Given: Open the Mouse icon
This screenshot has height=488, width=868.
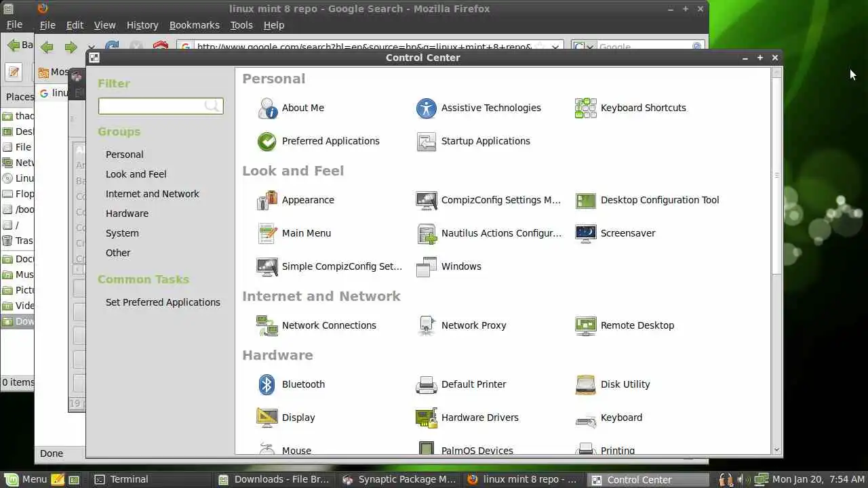Looking at the screenshot, I should [x=267, y=447].
